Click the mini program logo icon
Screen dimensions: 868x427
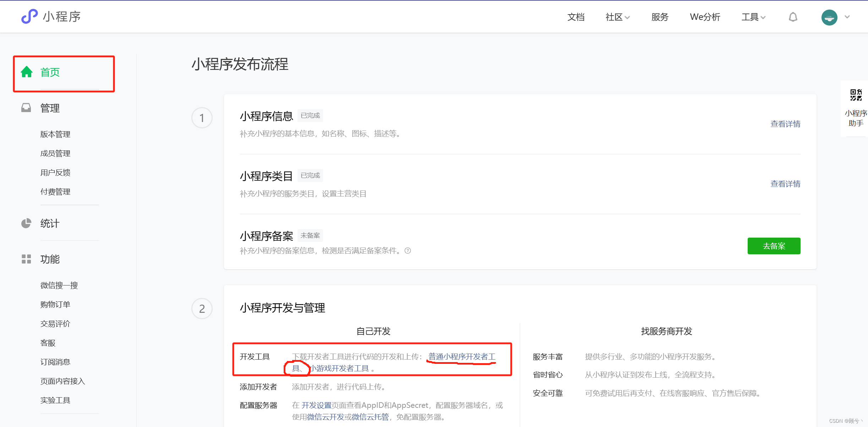tap(29, 16)
